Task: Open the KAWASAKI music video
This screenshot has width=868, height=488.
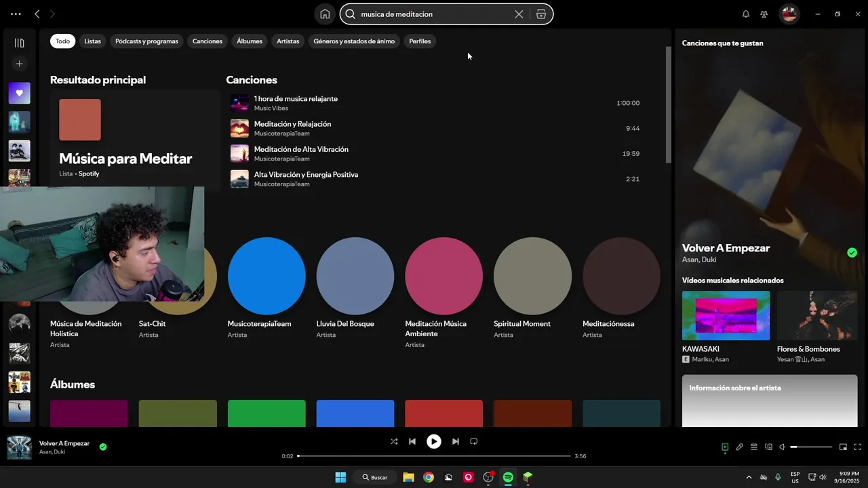Action: (726, 316)
